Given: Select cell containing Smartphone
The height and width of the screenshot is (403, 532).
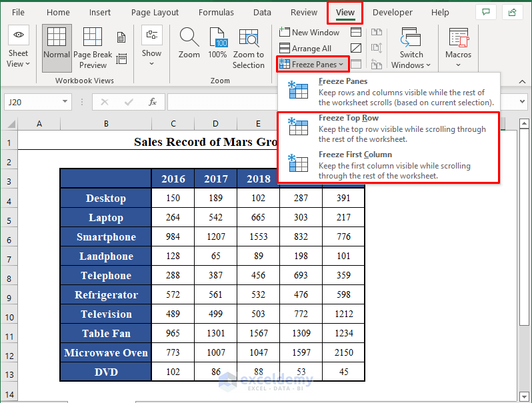Looking at the screenshot, I should (106, 237).
